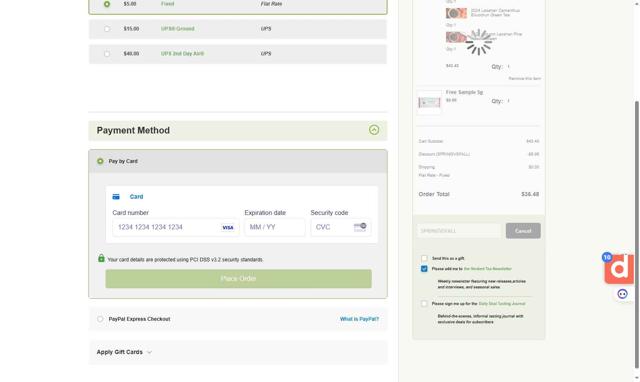Click the CVC card hint icon
This screenshot has height=382, width=640.
pyautogui.click(x=360, y=227)
